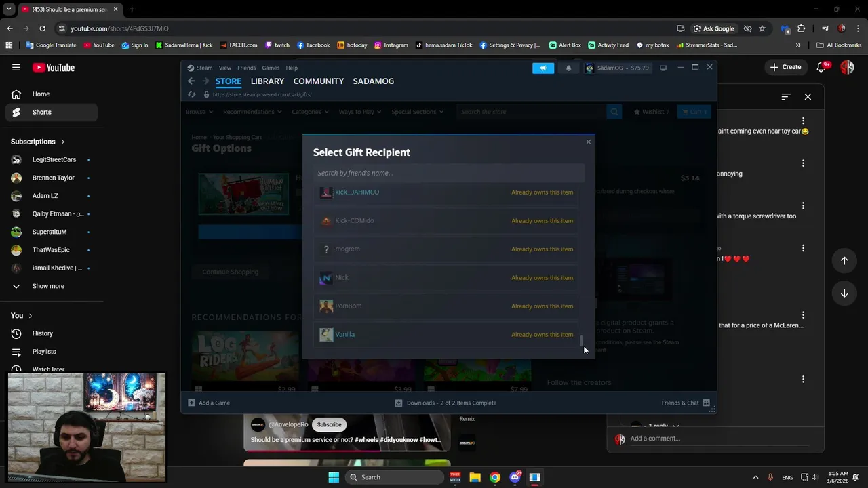This screenshot has height=488, width=868.
Task: Click the Steam back navigation arrow
Action: point(191,81)
